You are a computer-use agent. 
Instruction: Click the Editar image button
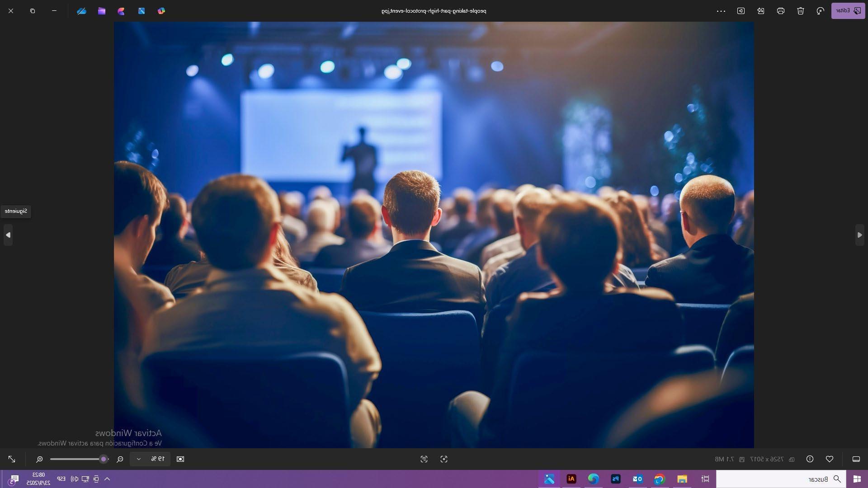(848, 11)
